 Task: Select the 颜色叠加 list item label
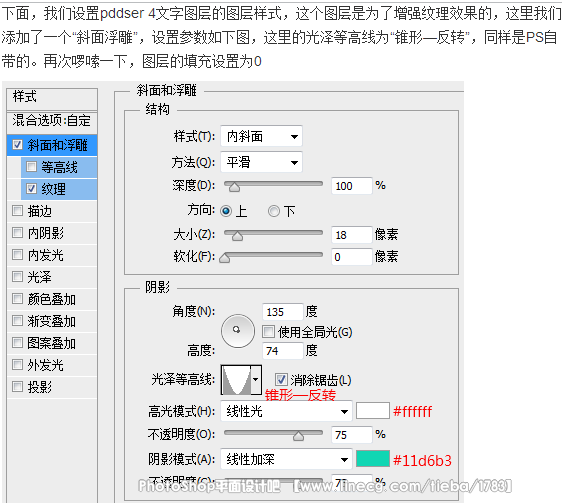52,299
